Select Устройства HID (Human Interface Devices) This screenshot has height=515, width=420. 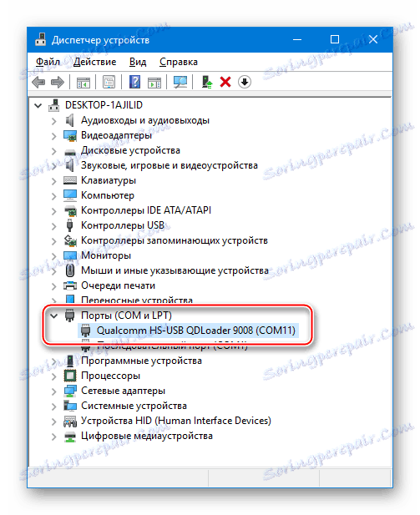pos(176,421)
